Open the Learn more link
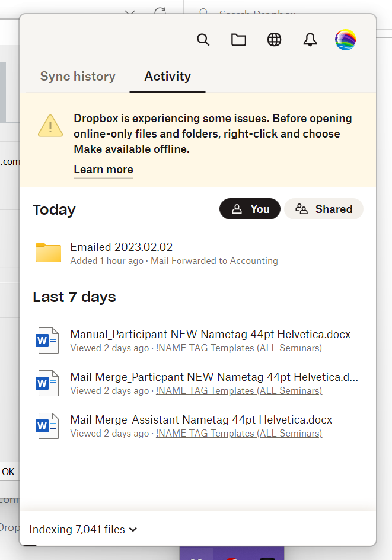This screenshot has height=560, width=392. tap(103, 170)
